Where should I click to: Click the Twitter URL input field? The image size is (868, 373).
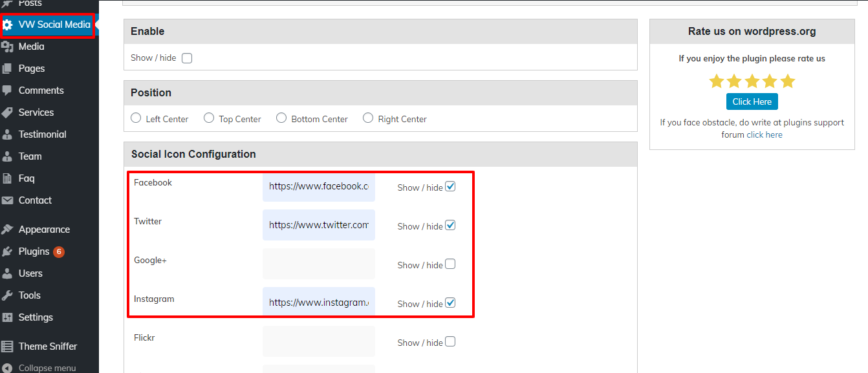coord(318,225)
